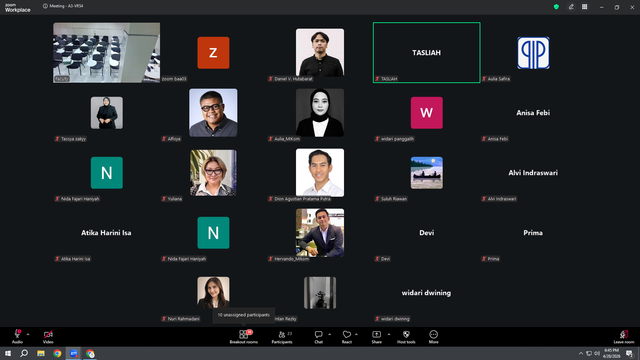Click the taskbar volume icon
The height and width of the screenshot is (360, 640).
click(597, 353)
